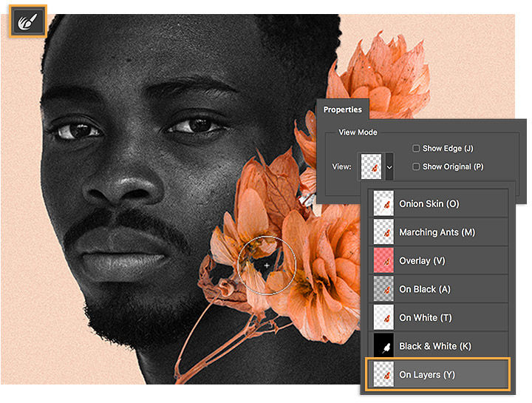Choose On Layers (Y) view mode

[437, 374]
